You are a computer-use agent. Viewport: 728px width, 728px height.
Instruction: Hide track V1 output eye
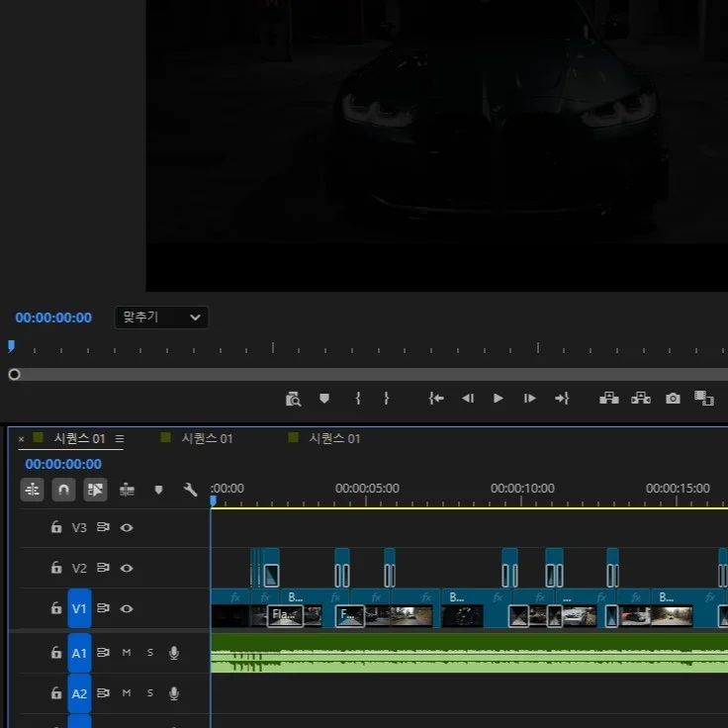(127, 608)
